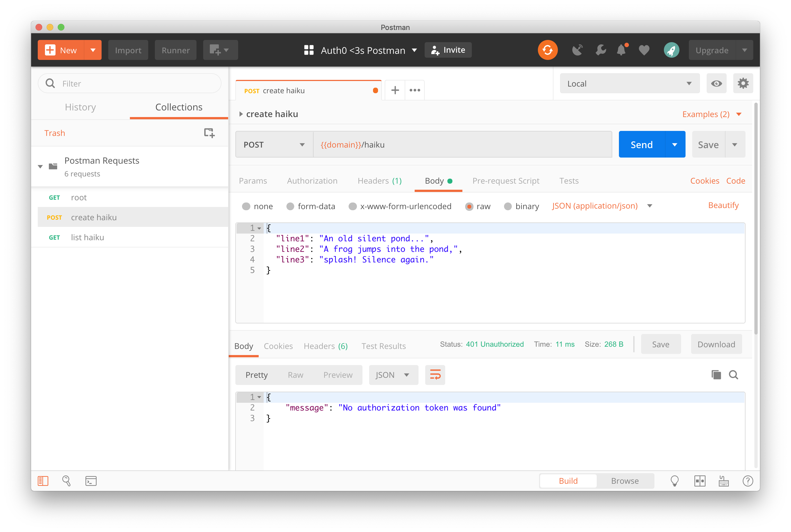Collapse the Postman Requests collection folder
This screenshot has width=791, height=532.
tap(40, 167)
